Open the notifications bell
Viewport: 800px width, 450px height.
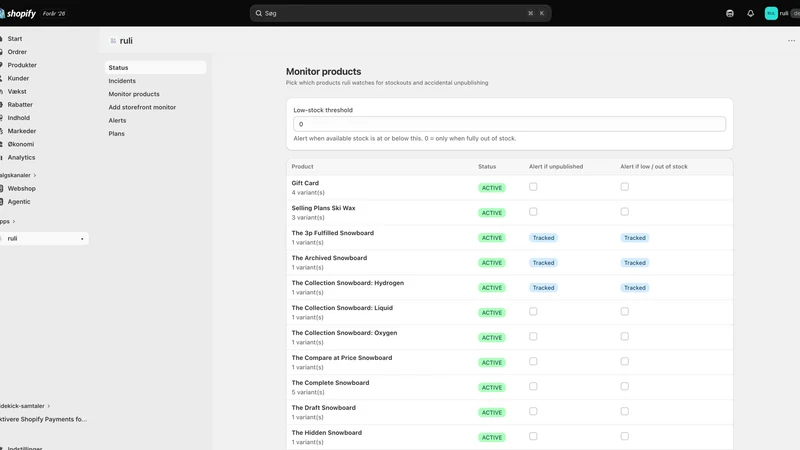(750, 14)
